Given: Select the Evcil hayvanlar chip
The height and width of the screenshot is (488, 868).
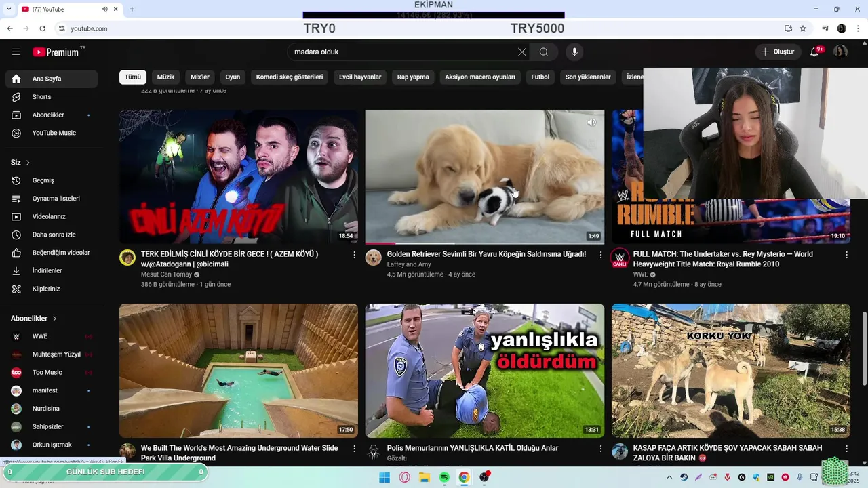Looking at the screenshot, I should [x=360, y=77].
